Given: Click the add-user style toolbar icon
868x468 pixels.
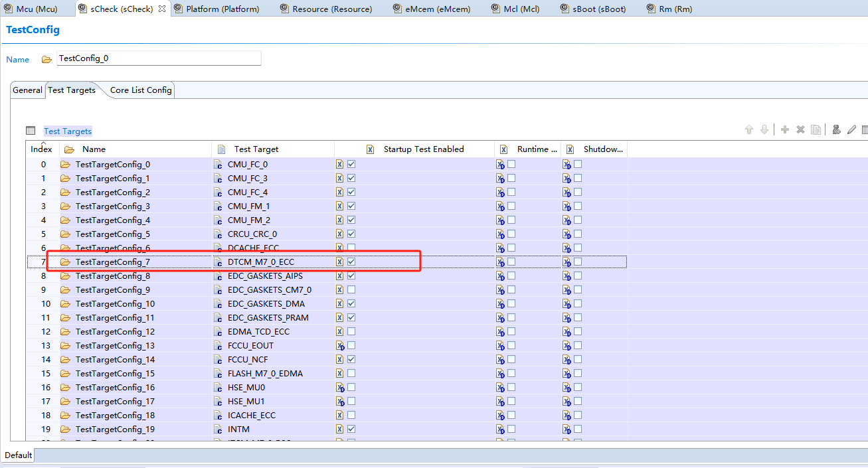Looking at the screenshot, I should [x=837, y=130].
